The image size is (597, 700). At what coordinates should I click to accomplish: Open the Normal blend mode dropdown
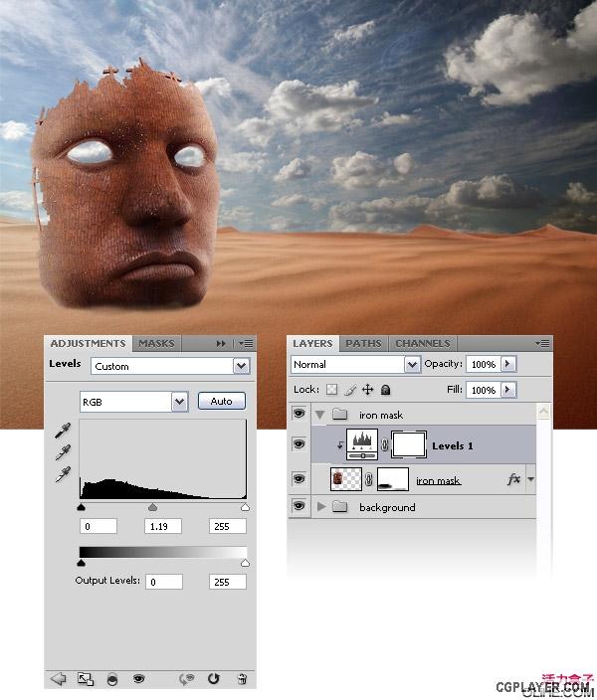point(412,365)
